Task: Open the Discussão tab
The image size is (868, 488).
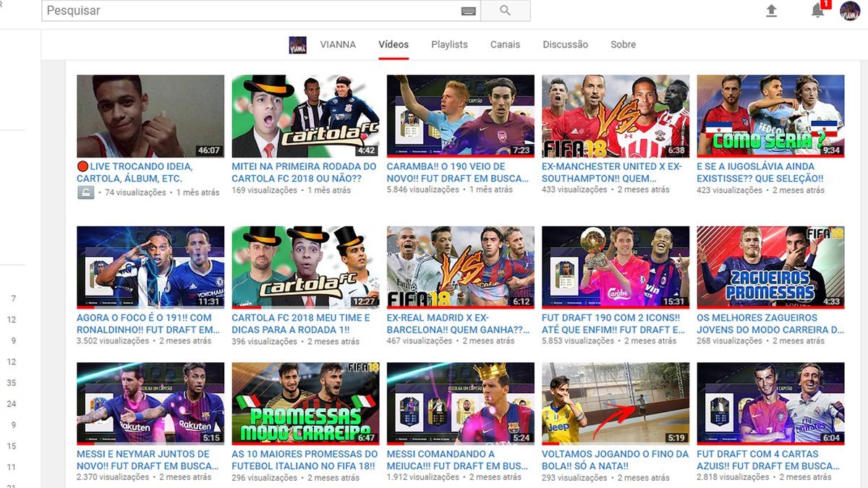Action: click(566, 44)
